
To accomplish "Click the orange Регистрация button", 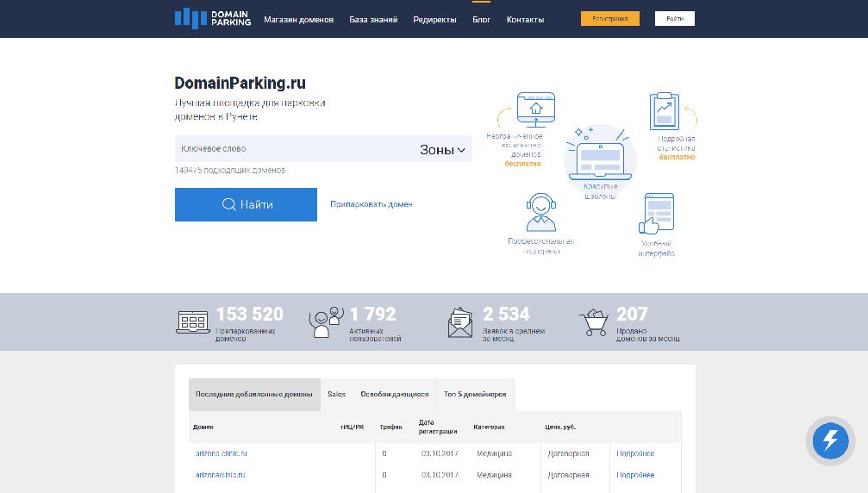I will 610,18.
